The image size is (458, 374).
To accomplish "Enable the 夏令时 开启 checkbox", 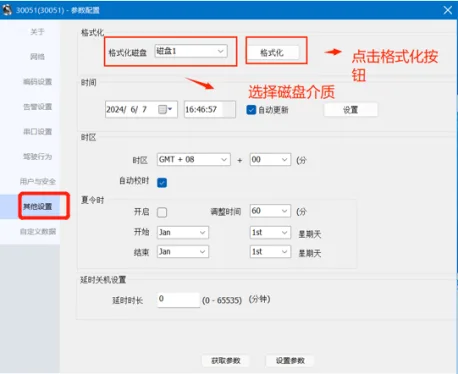I will [x=162, y=212].
